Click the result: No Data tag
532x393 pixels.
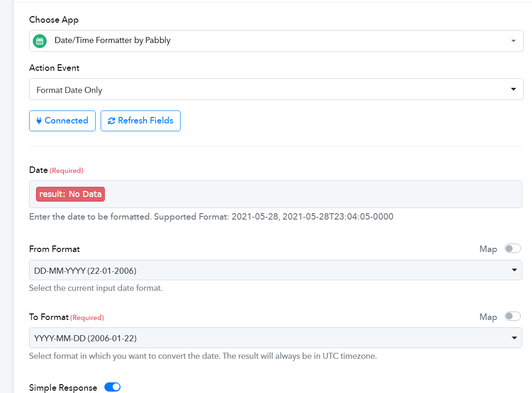[71, 194]
